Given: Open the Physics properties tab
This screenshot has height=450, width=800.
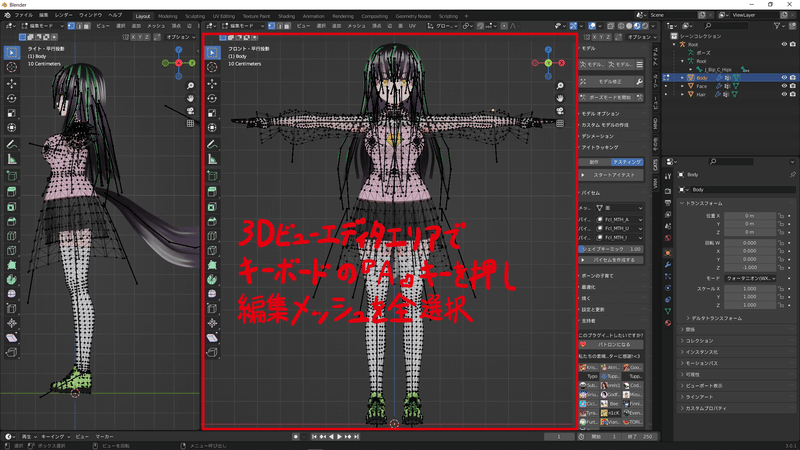Looking at the screenshot, I should pos(668,288).
